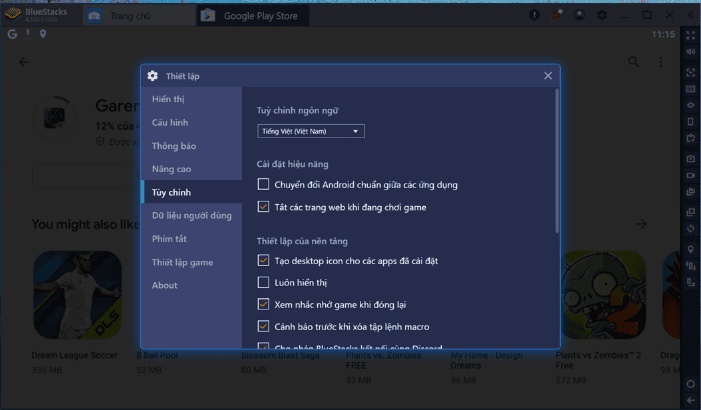
Task: Click My Home - Design Dreams title
Action: 486,360
